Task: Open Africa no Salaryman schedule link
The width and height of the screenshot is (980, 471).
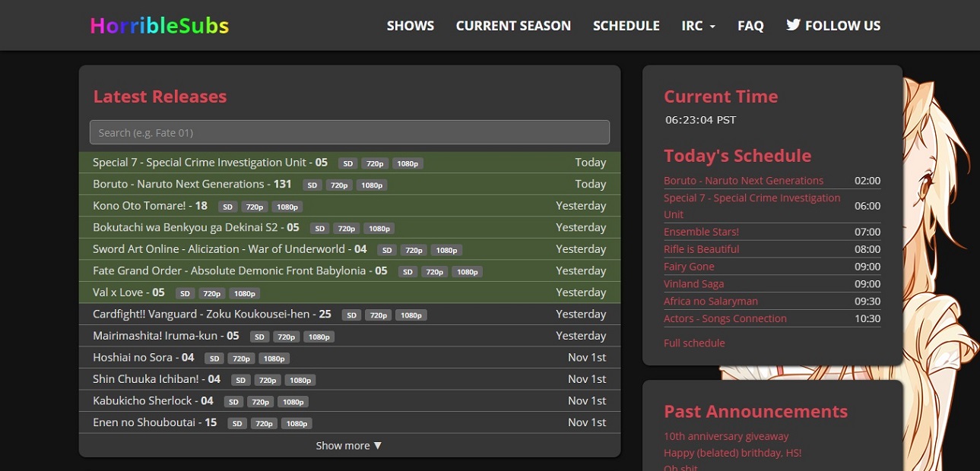Action: click(x=711, y=301)
